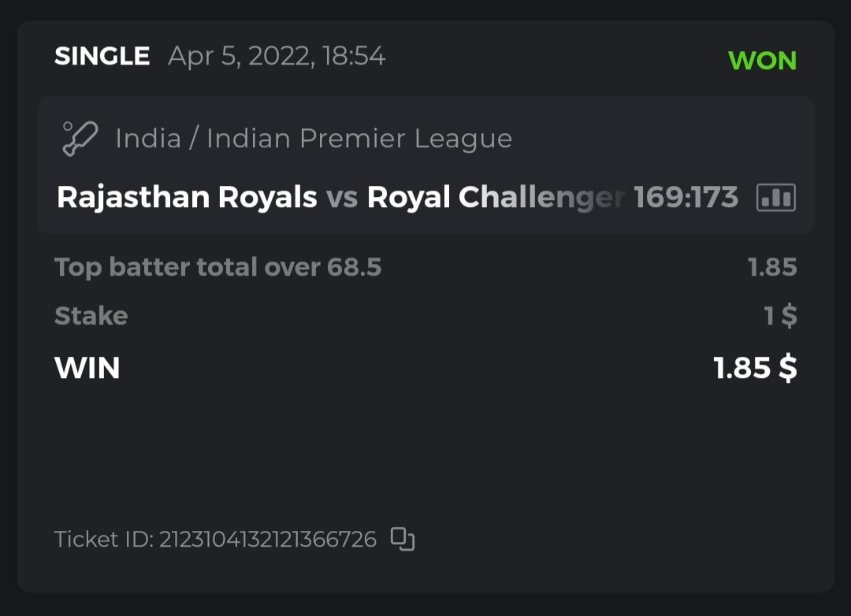The width and height of the screenshot is (851, 616).
Task: Click the 1.85 odds value
Action: pyautogui.click(x=772, y=268)
